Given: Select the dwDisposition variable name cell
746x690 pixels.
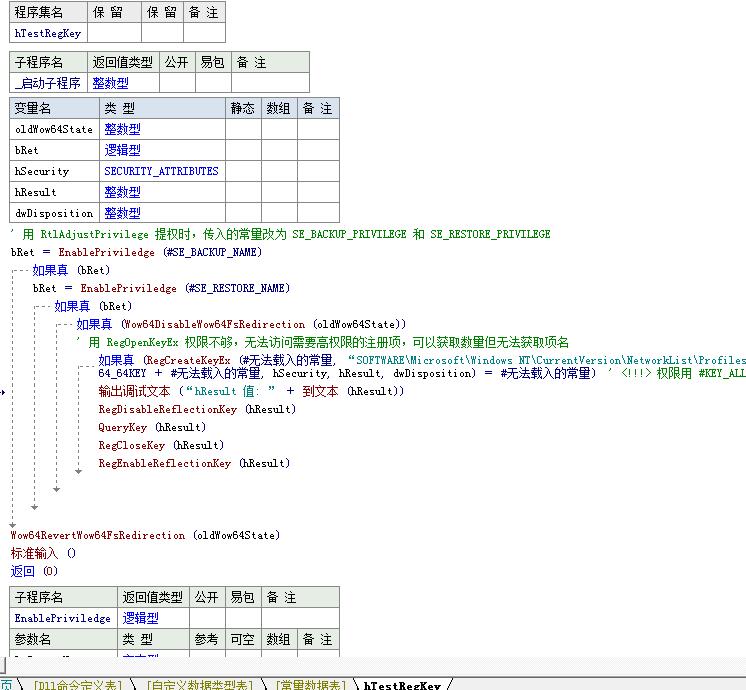Looking at the screenshot, I should 54,213.
